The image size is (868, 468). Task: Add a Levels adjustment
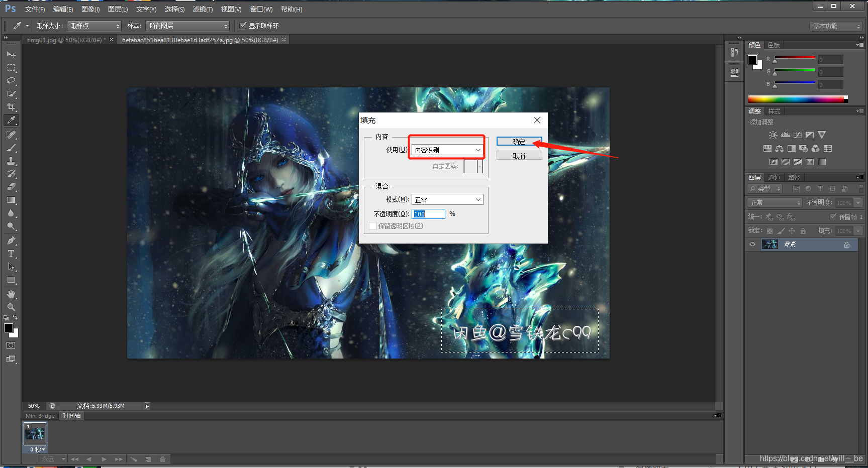coord(785,135)
